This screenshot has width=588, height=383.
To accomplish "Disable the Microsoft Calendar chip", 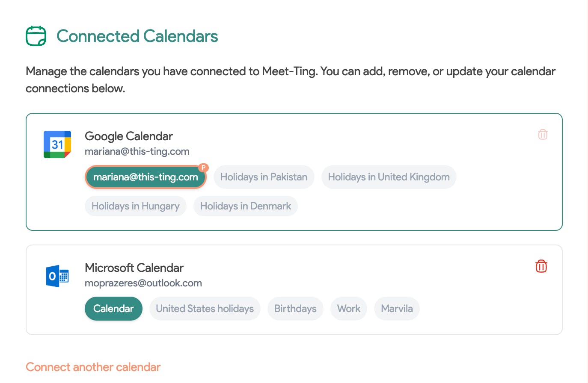I will click(x=113, y=309).
